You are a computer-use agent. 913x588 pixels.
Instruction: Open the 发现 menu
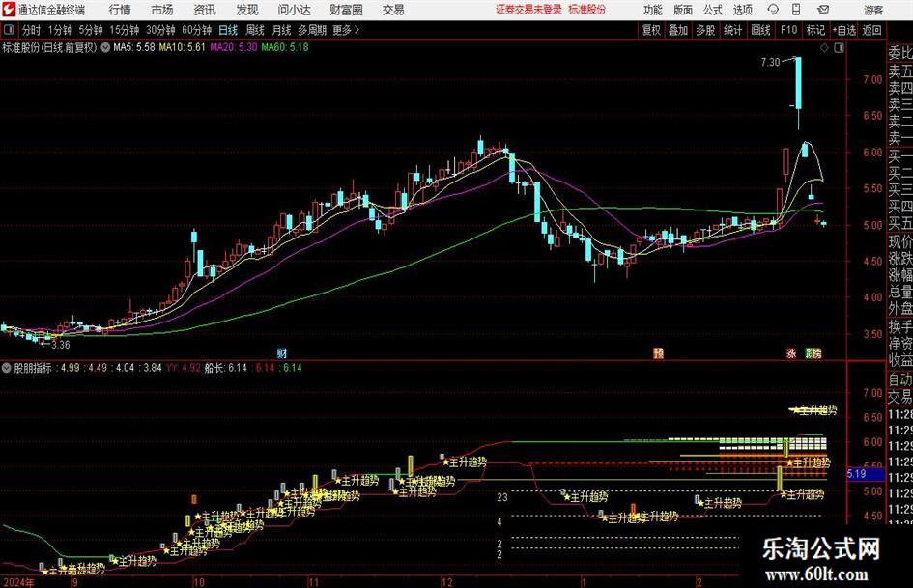coord(247,10)
